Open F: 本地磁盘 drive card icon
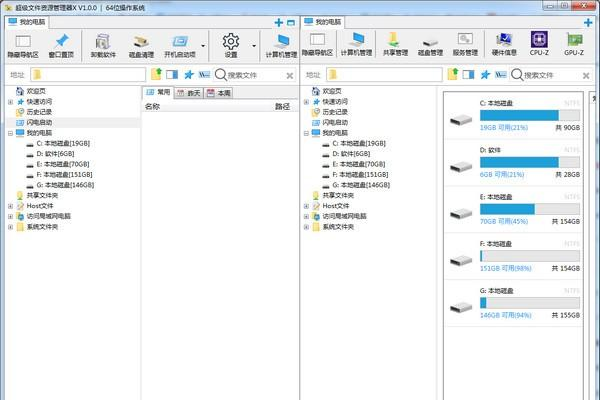This screenshot has height=400, width=600. pos(461,260)
